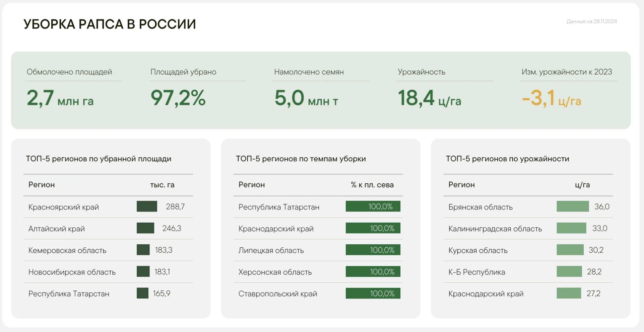Image resolution: width=644 pixels, height=332 pixels.
Task: Click the «ТОП-5 регионов по темпам уборки» heading
Action: click(x=301, y=159)
